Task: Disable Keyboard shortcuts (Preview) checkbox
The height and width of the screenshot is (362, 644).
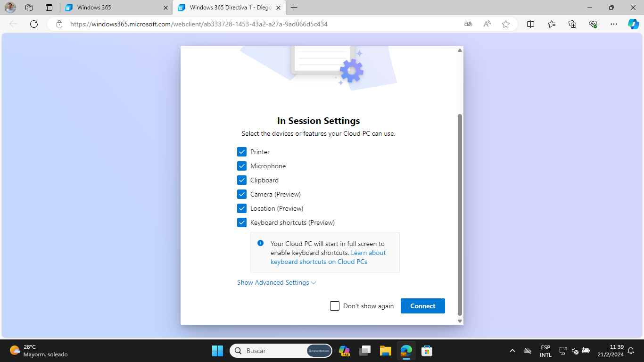Action: tap(242, 222)
